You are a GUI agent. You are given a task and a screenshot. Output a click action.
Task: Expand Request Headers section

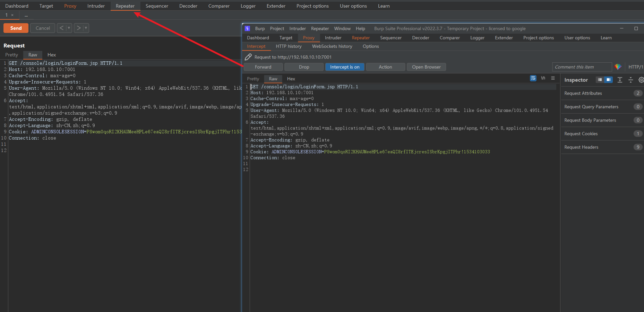tap(602, 147)
